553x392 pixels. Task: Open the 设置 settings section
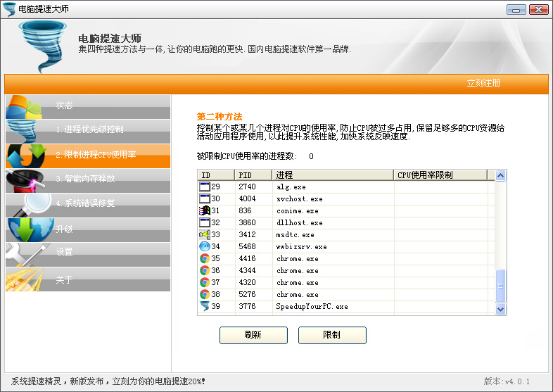[x=87, y=252]
